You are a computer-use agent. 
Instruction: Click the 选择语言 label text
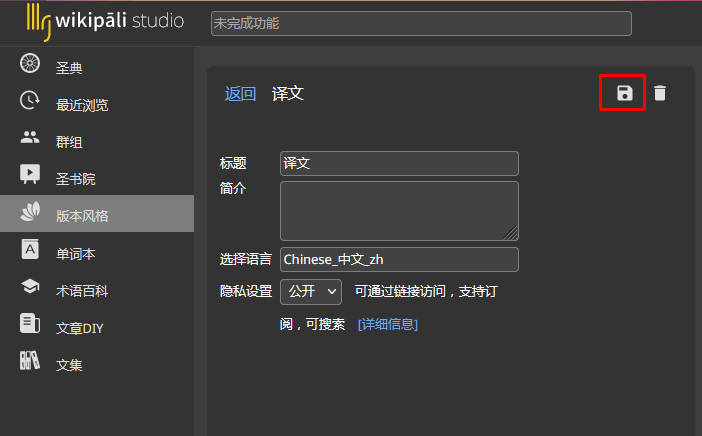click(x=246, y=259)
